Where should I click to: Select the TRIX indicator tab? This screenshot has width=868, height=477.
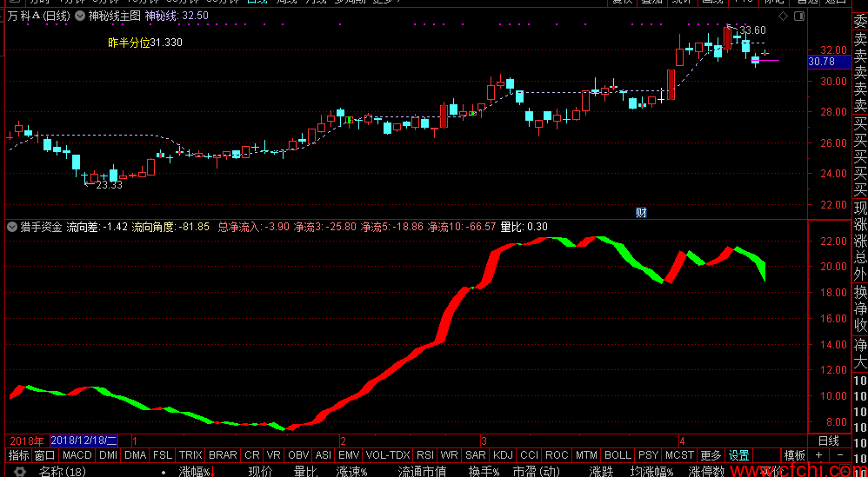(190, 455)
